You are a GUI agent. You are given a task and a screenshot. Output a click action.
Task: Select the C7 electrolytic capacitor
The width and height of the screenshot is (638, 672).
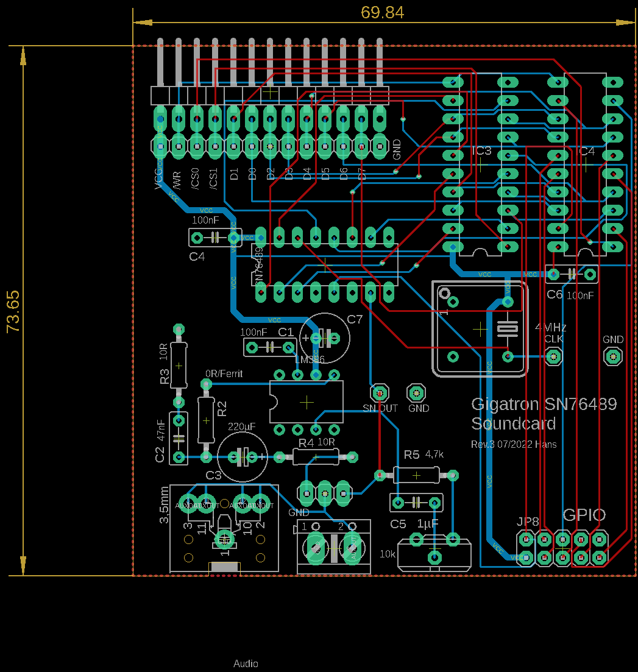coord(325,337)
